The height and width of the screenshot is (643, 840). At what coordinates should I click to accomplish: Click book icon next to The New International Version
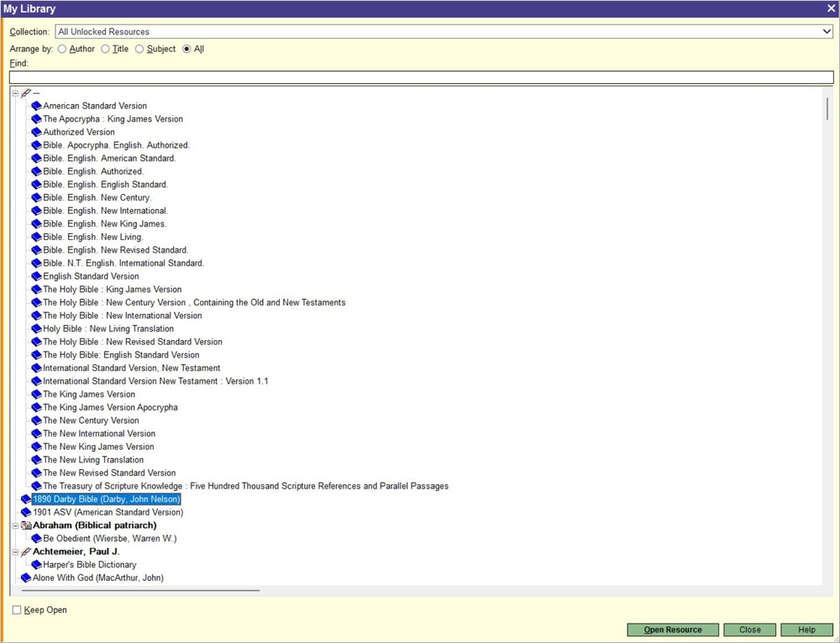click(36, 434)
